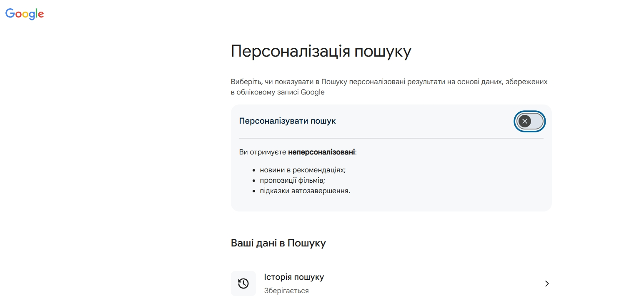Image resolution: width=644 pixels, height=301 pixels.
Task: Open 'Історія пошуку' settings
Action: pos(294,276)
